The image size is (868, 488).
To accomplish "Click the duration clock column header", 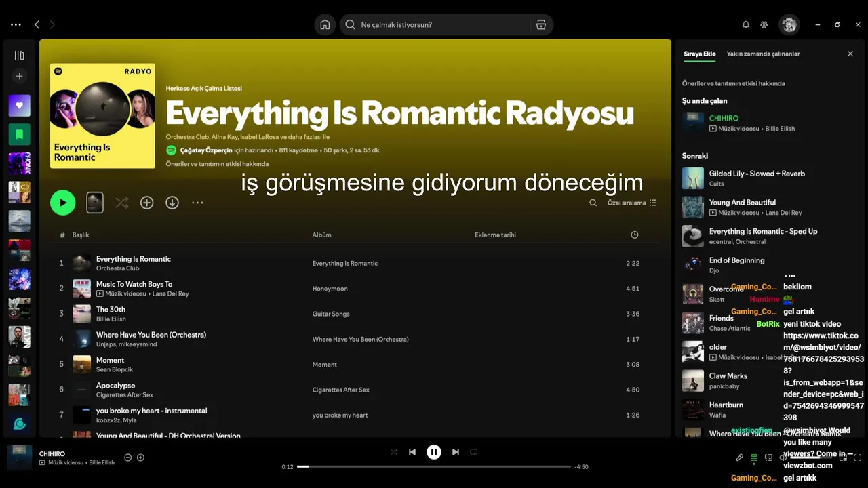I will click(x=635, y=235).
